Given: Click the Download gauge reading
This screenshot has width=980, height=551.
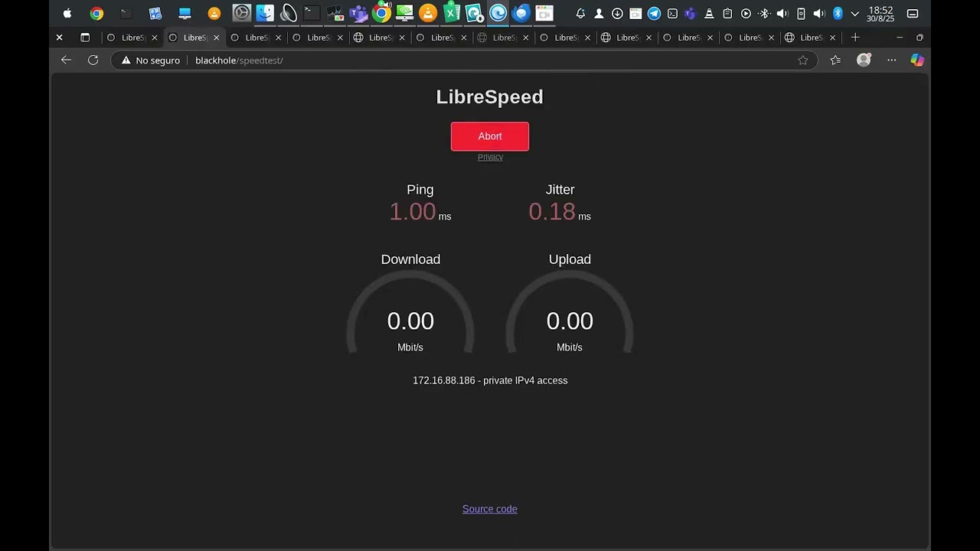Looking at the screenshot, I should pyautogui.click(x=410, y=321).
